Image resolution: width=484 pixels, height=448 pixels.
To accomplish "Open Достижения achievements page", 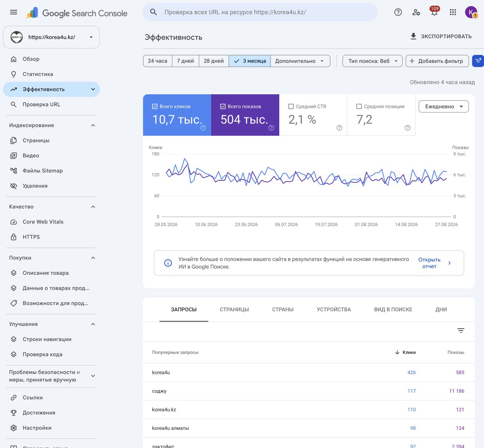I will 51,413.
